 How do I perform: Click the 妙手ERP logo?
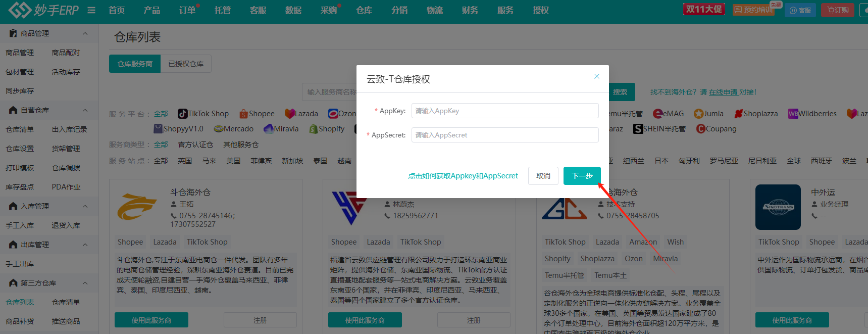point(43,10)
